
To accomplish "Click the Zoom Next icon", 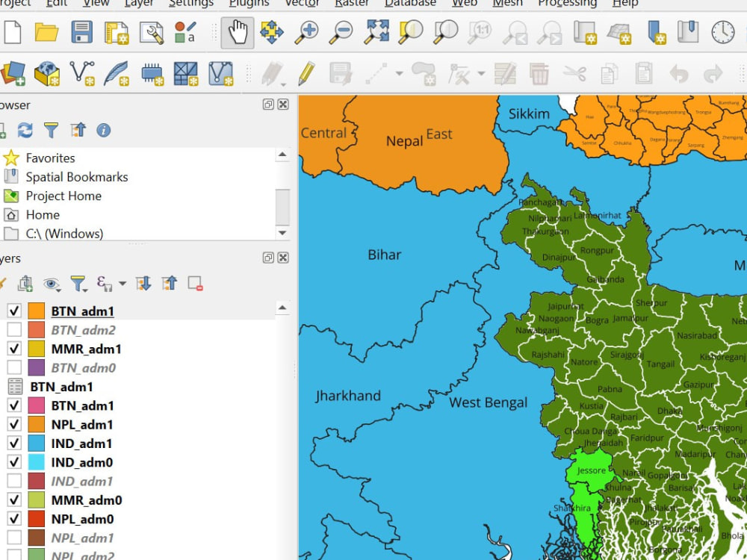I will pyautogui.click(x=550, y=32).
